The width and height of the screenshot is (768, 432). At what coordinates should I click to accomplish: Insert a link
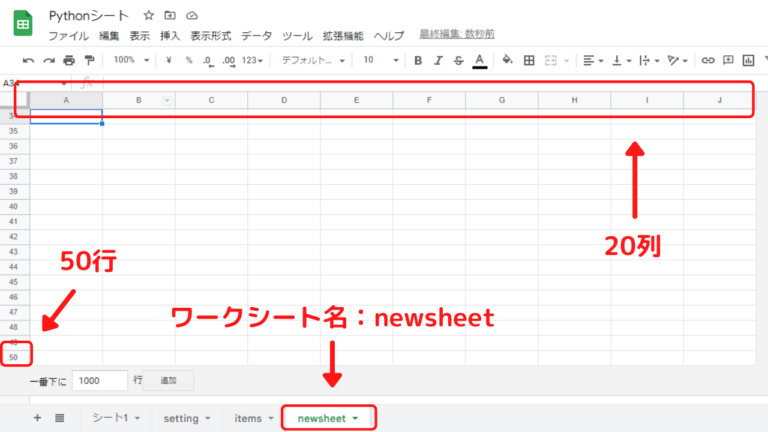(707, 60)
